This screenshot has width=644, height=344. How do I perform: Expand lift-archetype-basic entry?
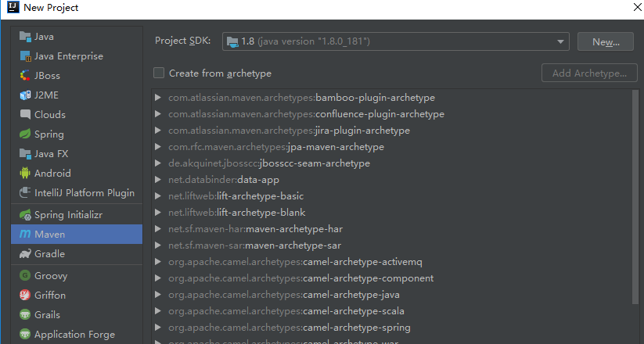[158, 196]
